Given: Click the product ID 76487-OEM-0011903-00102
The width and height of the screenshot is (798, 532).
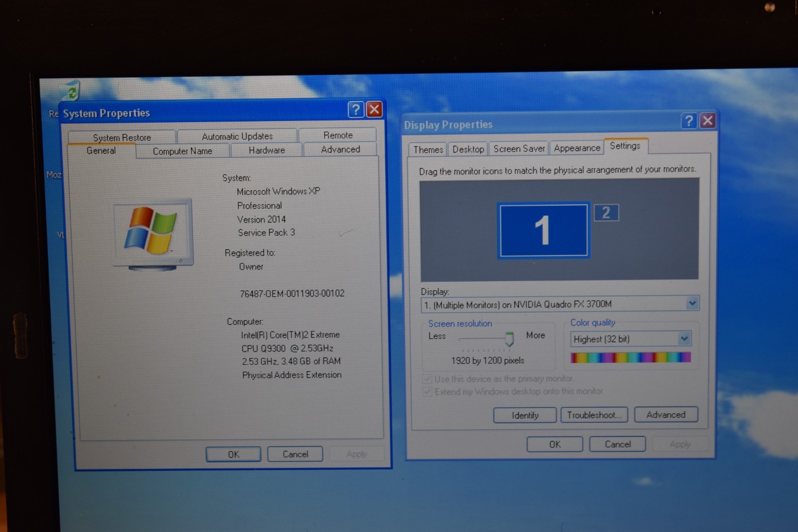Looking at the screenshot, I should 292,294.
